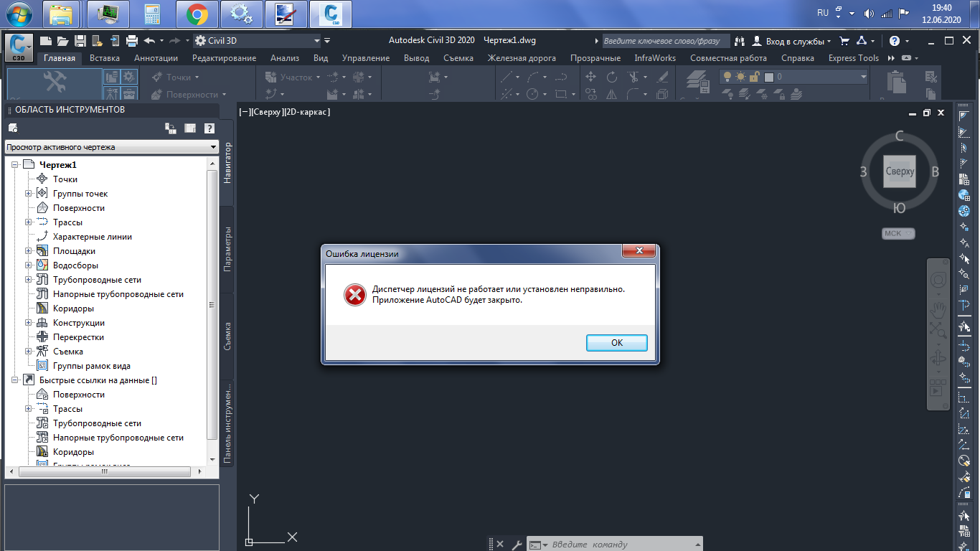Click OK in the license error dialog
Viewport: 980px width, 551px height.
tap(617, 342)
